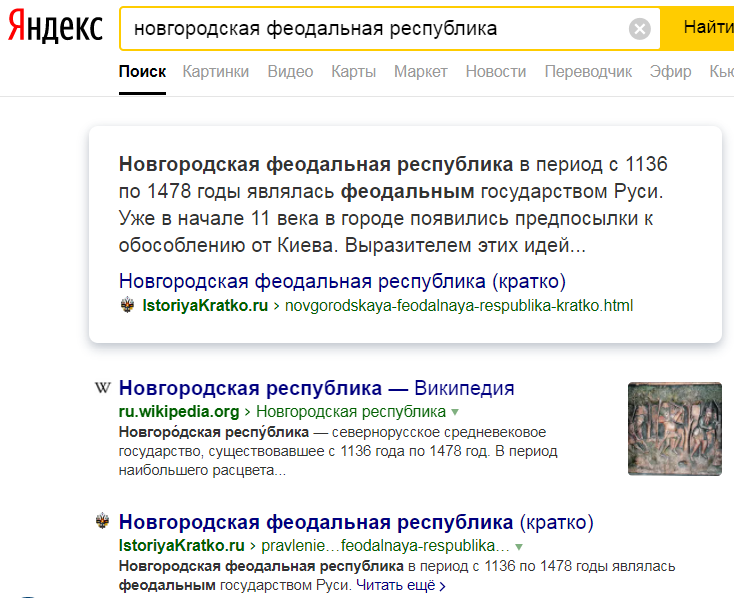Expand dropdown arrow next to Wikipedia breadcrumb
The width and height of the screenshot is (734, 598).
click(x=455, y=412)
